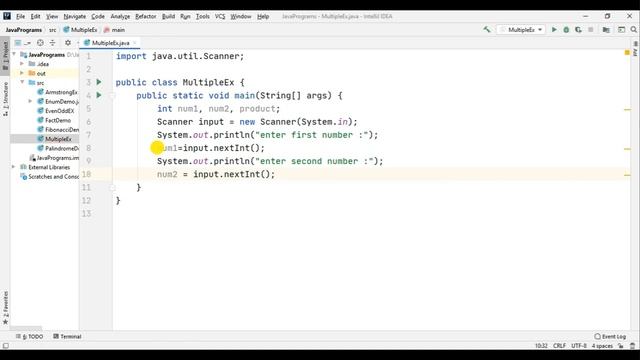Open the Analyze menu

pos(120,16)
